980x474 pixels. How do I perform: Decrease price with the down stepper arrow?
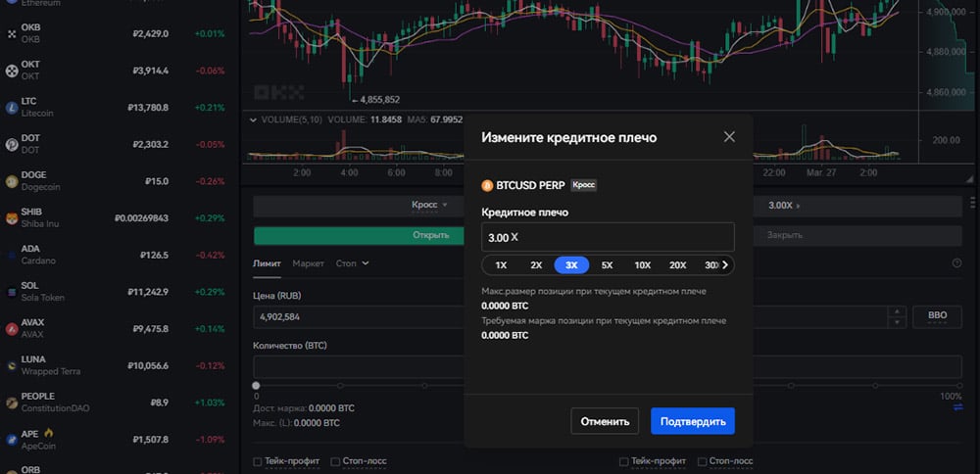click(x=897, y=321)
